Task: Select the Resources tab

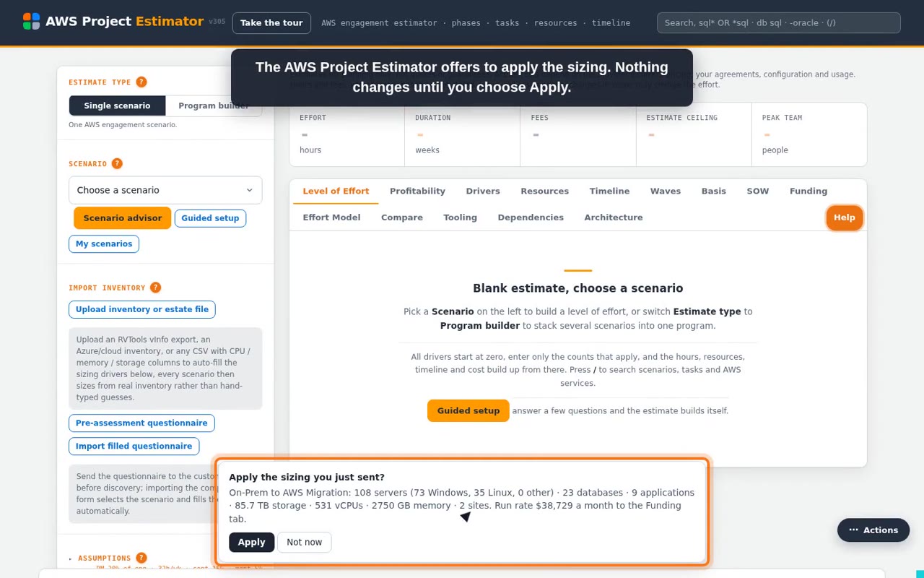Action: tap(544, 191)
